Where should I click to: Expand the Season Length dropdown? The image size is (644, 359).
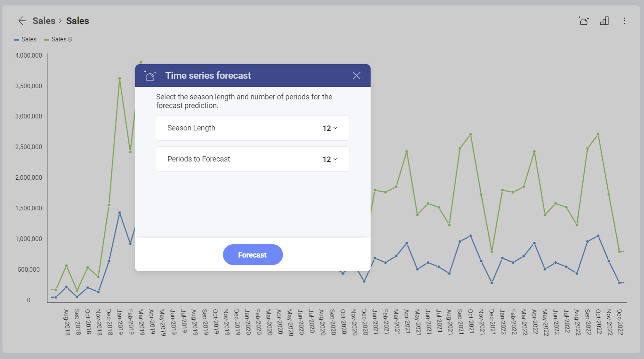[x=330, y=128]
